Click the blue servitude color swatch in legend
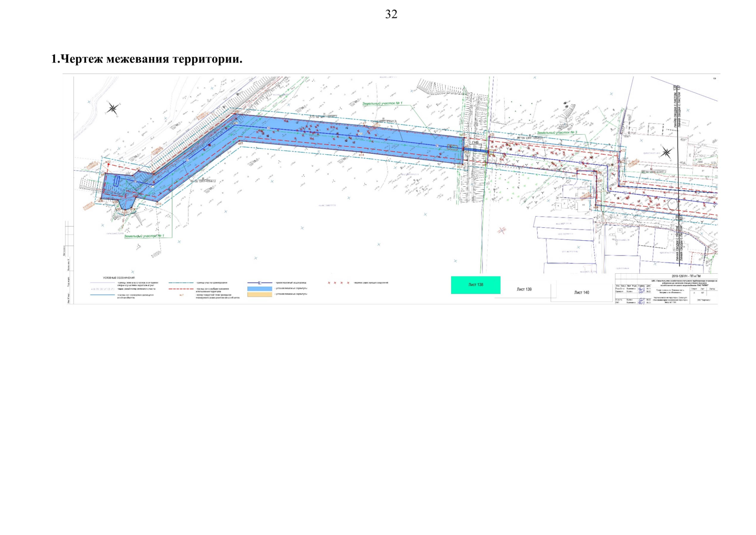The height and width of the screenshot is (535, 756). pos(260,288)
